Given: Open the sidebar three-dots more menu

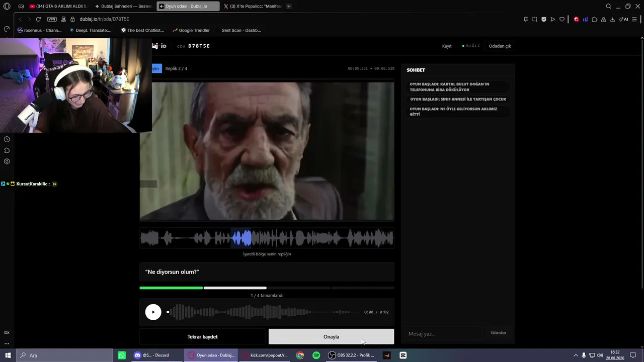Looking at the screenshot, I should coord(7,344).
